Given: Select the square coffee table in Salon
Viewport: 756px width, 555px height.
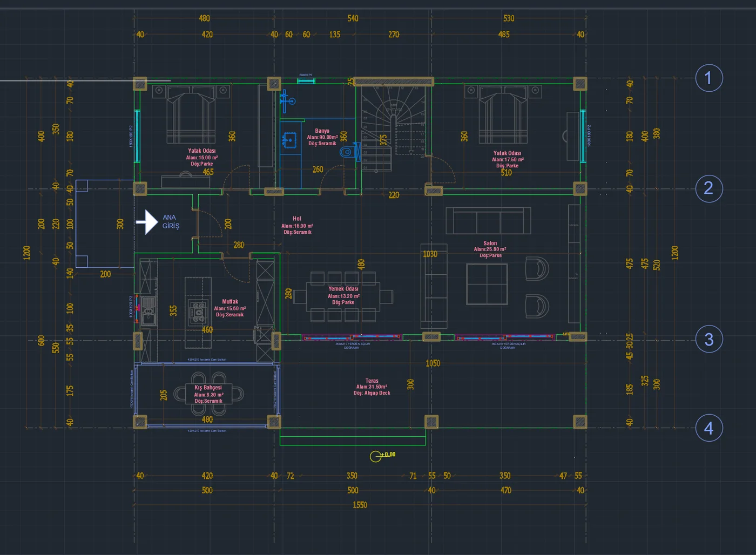Looking at the screenshot, I should [x=487, y=284].
